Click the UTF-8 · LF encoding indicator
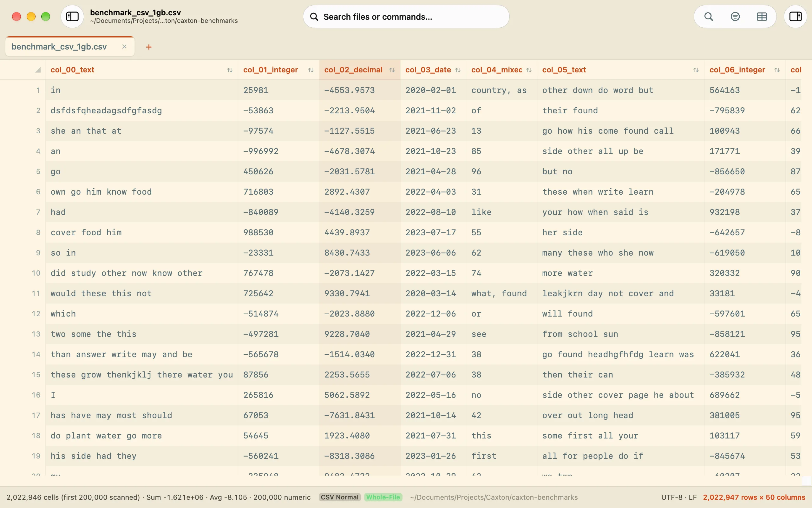The width and height of the screenshot is (812, 508). (679, 497)
